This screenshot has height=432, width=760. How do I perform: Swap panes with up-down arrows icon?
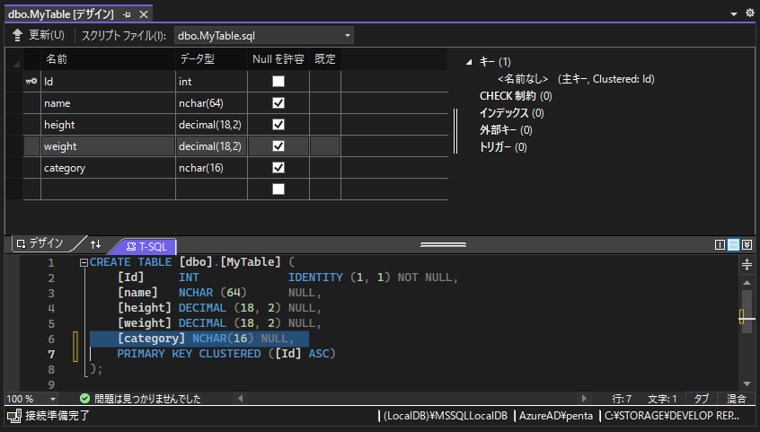(95, 244)
